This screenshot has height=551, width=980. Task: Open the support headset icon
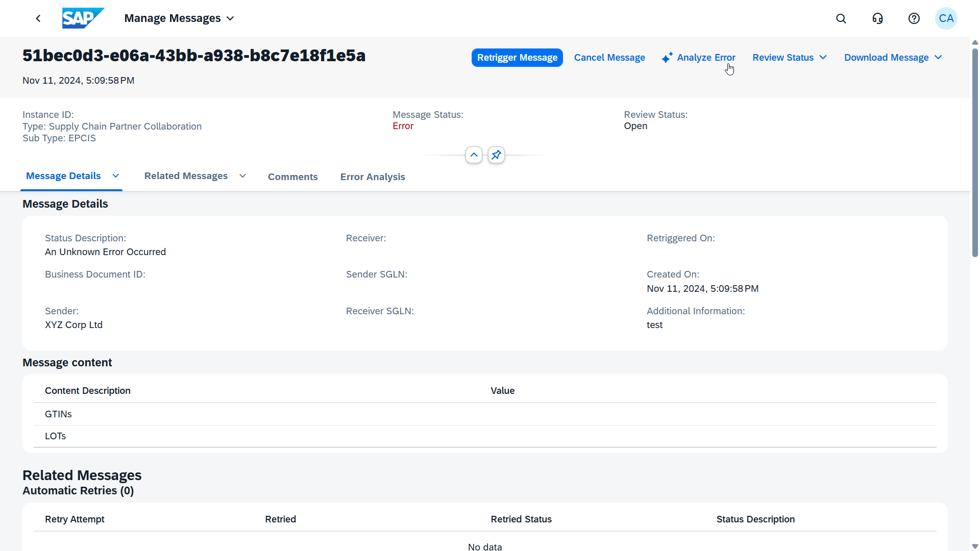tap(877, 18)
